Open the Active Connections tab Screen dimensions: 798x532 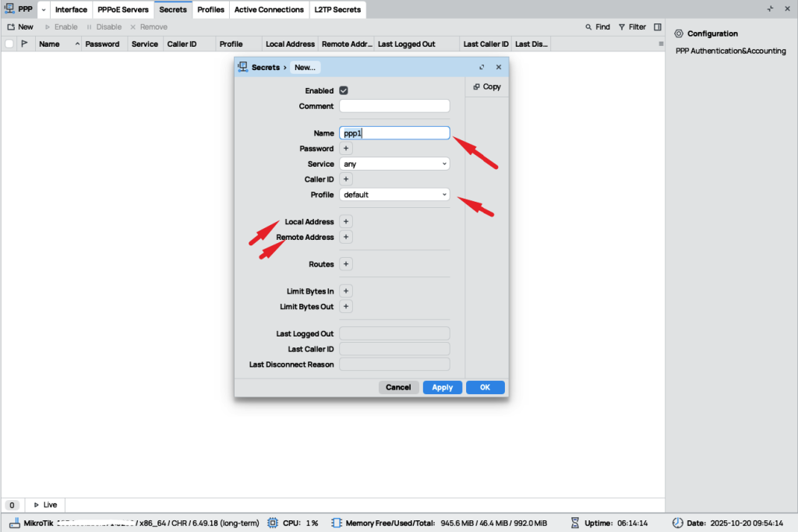point(269,10)
